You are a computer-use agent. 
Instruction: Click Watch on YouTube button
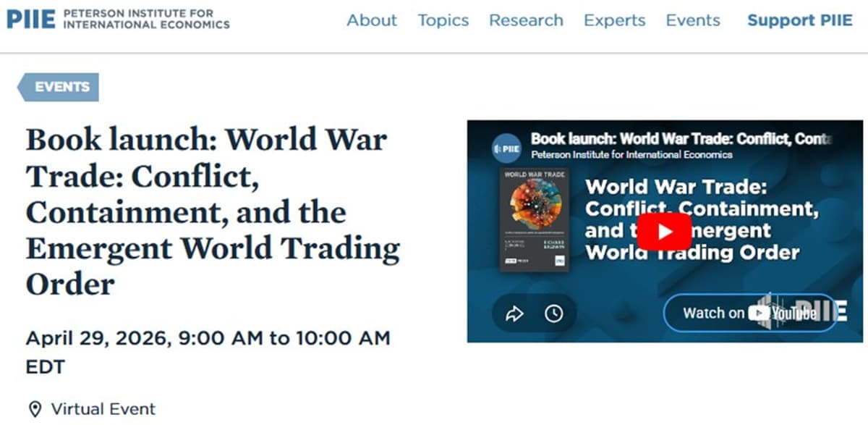pyautogui.click(x=749, y=313)
